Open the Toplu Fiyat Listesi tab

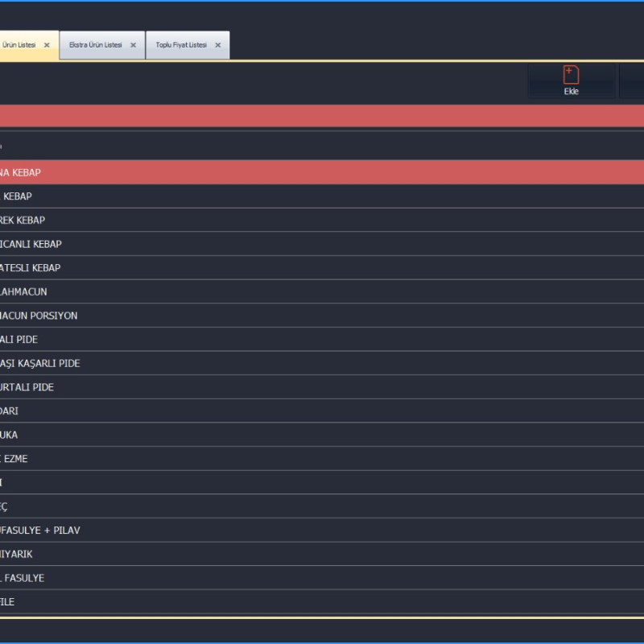(x=181, y=45)
